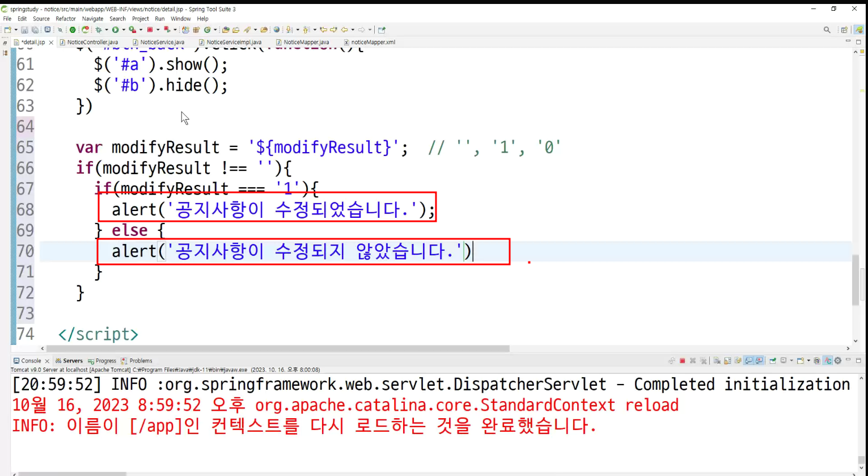Close the detail.jsp editor tab

(x=51, y=43)
